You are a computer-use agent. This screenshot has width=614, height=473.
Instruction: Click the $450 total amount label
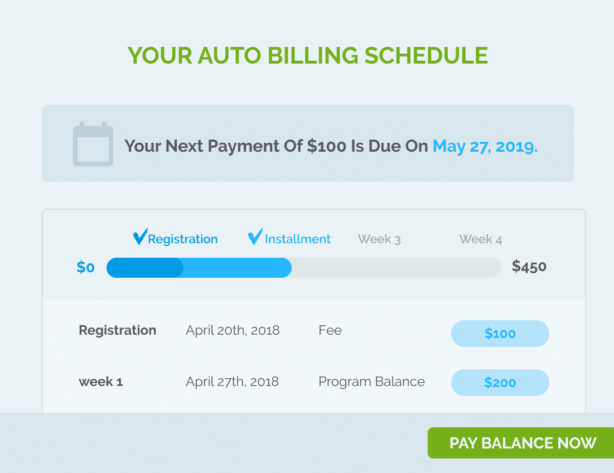(529, 267)
